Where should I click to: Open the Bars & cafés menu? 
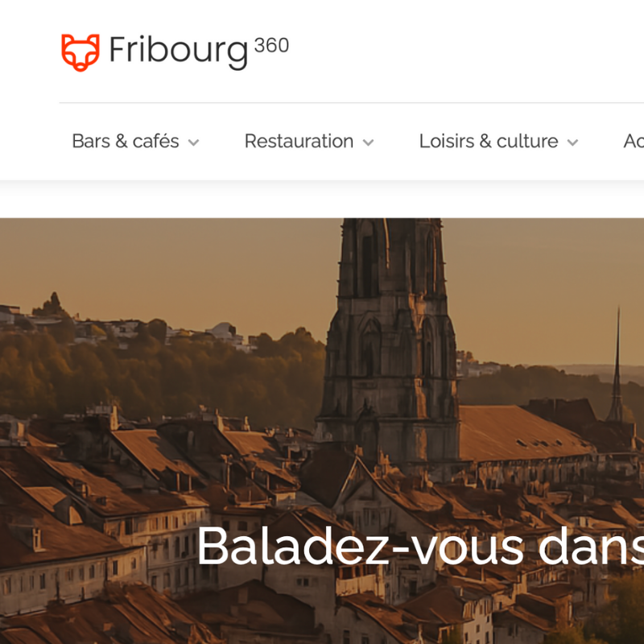coord(126,142)
